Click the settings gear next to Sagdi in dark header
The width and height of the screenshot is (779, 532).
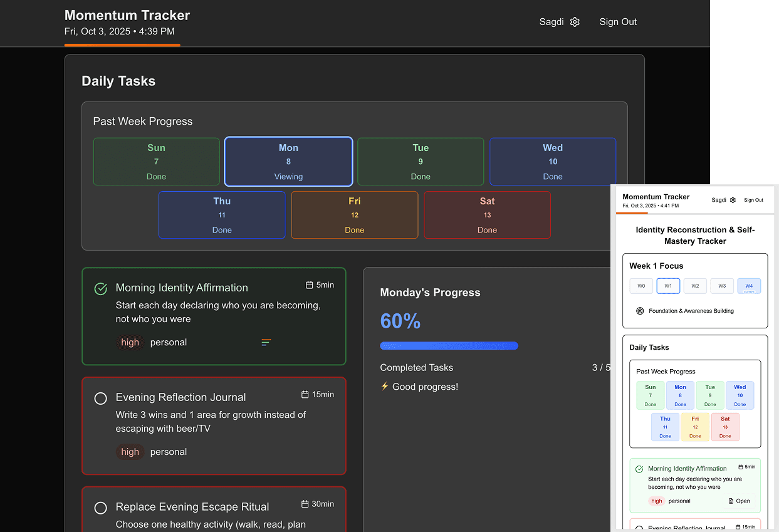coord(575,22)
